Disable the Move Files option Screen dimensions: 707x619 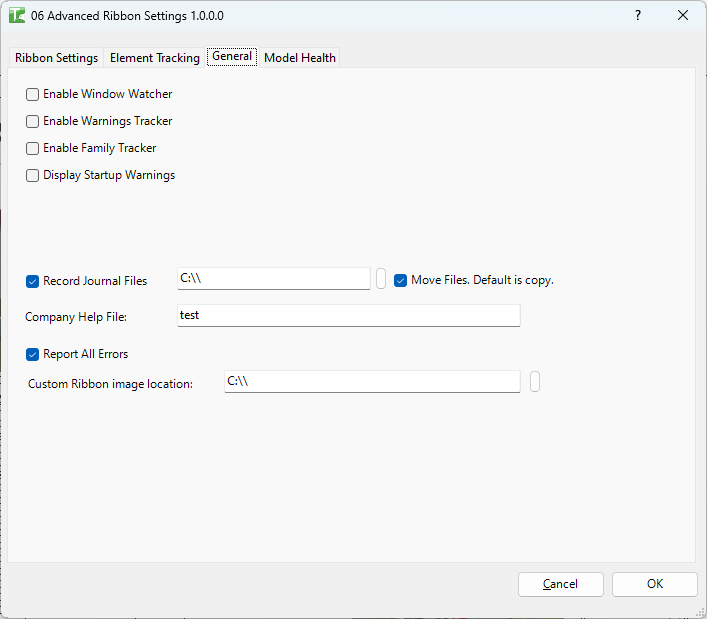401,280
